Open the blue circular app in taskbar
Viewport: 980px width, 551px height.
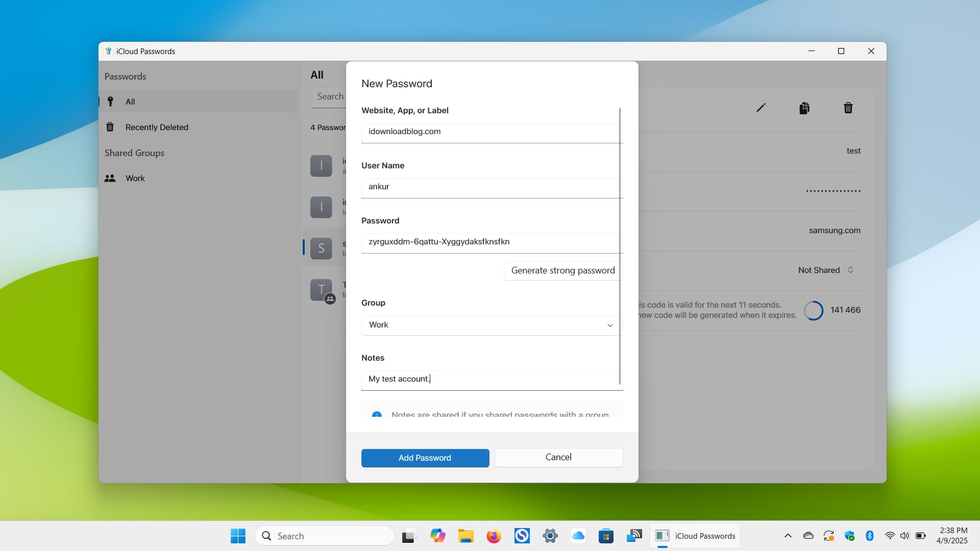coord(522,536)
